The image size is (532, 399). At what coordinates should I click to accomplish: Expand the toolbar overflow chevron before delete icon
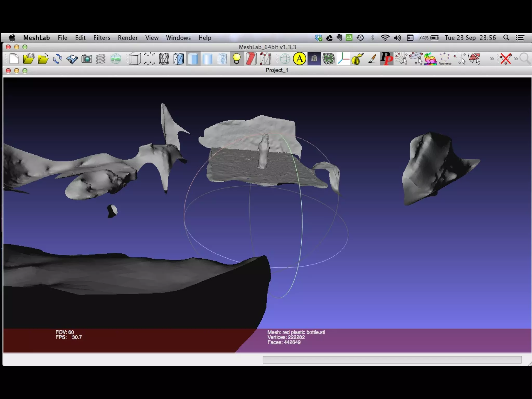492,59
